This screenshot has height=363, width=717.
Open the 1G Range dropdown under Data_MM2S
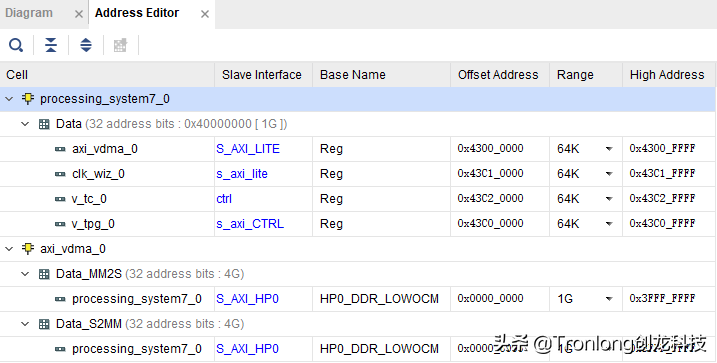coord(609,299)
